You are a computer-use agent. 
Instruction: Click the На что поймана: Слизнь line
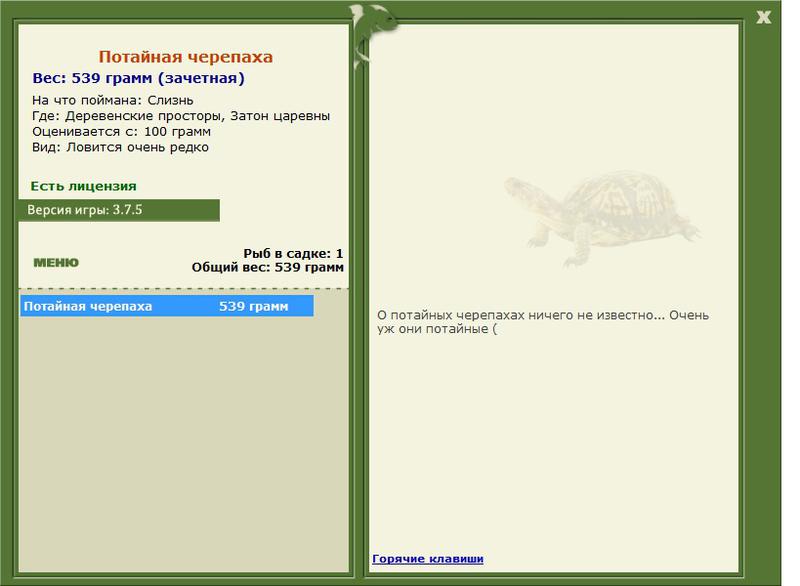click(113, 100)
